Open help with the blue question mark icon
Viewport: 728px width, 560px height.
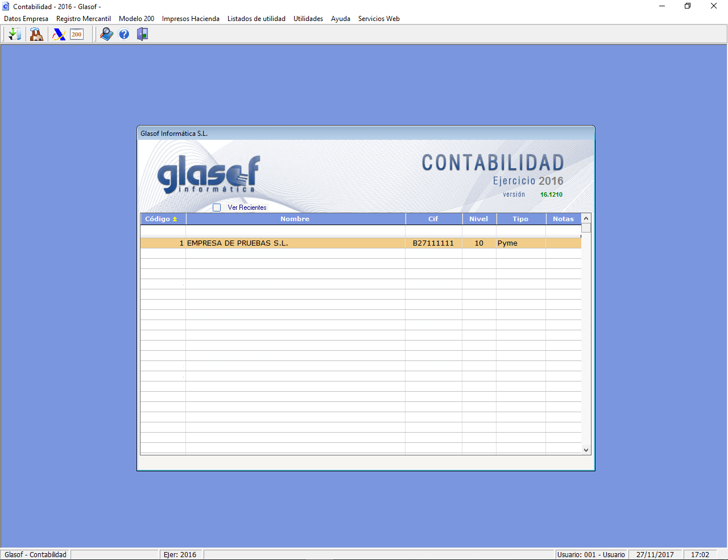[x=124, y=35]
